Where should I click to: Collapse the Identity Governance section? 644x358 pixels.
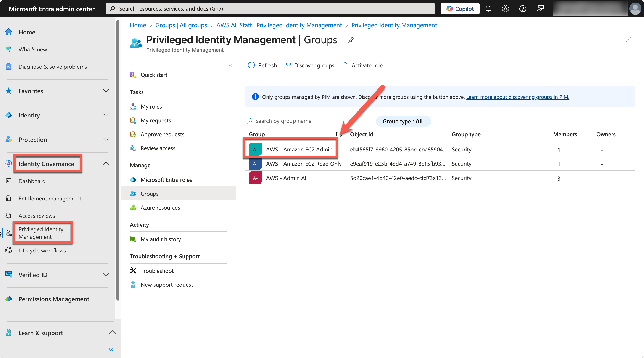(106, 163)
